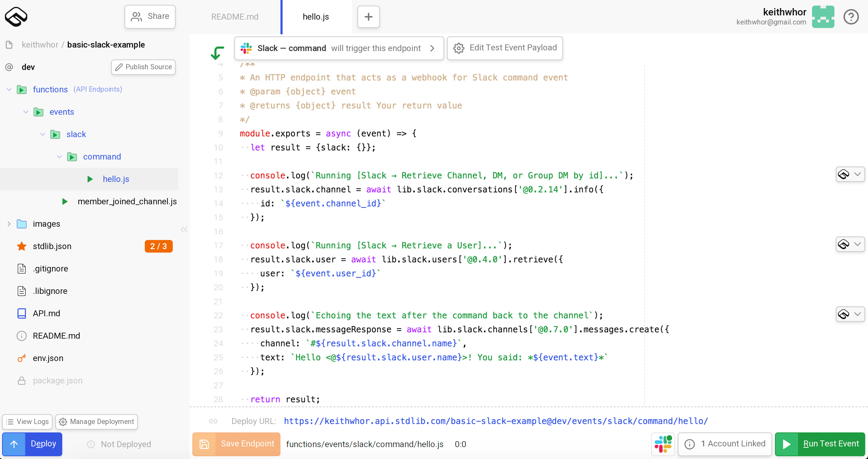
Task: Click the link icon beside the Deploy URL
Action: [213, 421]
